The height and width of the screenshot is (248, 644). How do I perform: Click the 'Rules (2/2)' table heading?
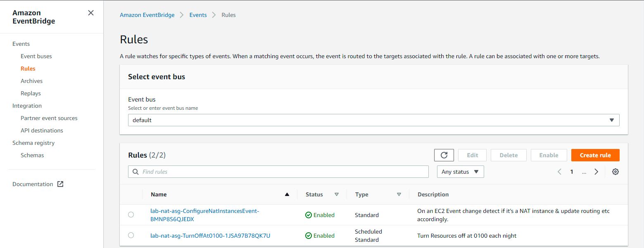tap(147, 155)
